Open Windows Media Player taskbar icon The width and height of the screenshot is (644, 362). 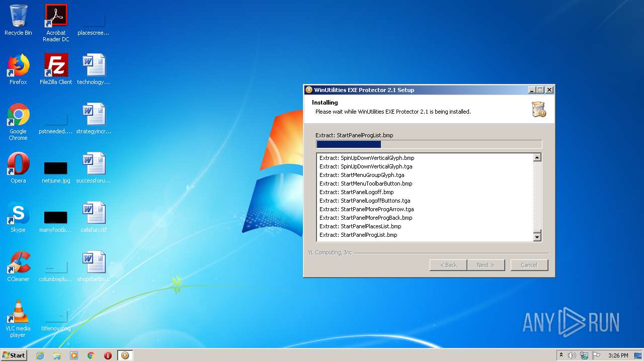74,355
